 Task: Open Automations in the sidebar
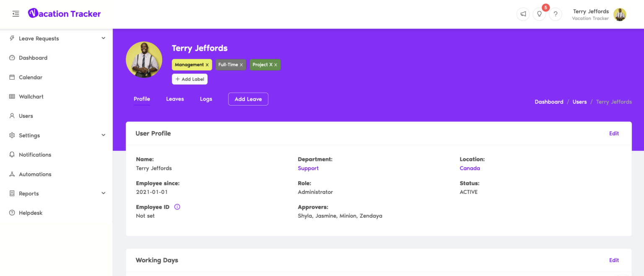coord(35,174)
